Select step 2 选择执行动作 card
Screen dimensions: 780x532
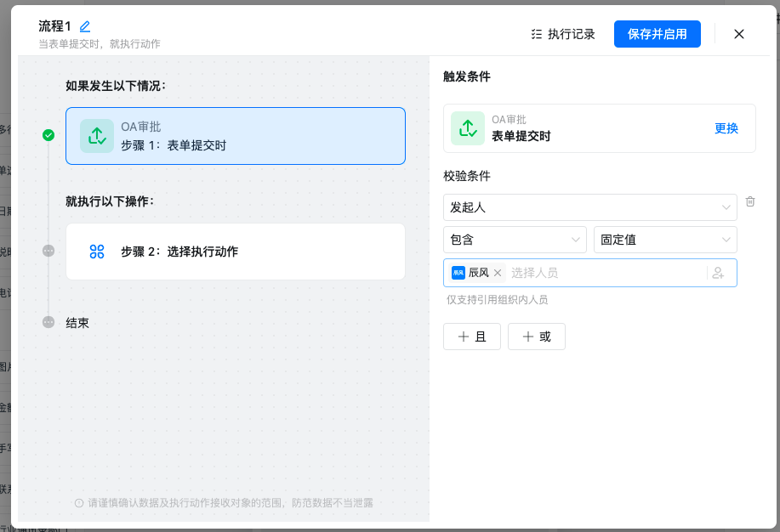(236, 252)
